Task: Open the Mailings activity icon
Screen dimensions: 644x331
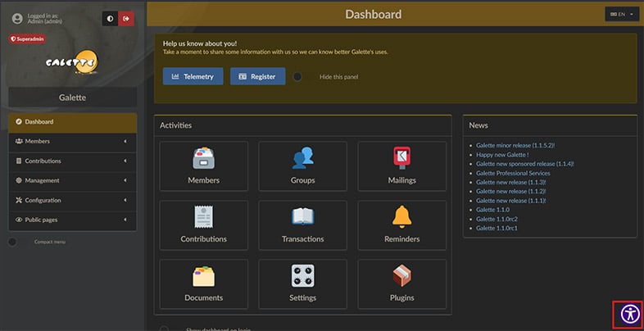Action: pyautogui.click(x=401, y=158)
